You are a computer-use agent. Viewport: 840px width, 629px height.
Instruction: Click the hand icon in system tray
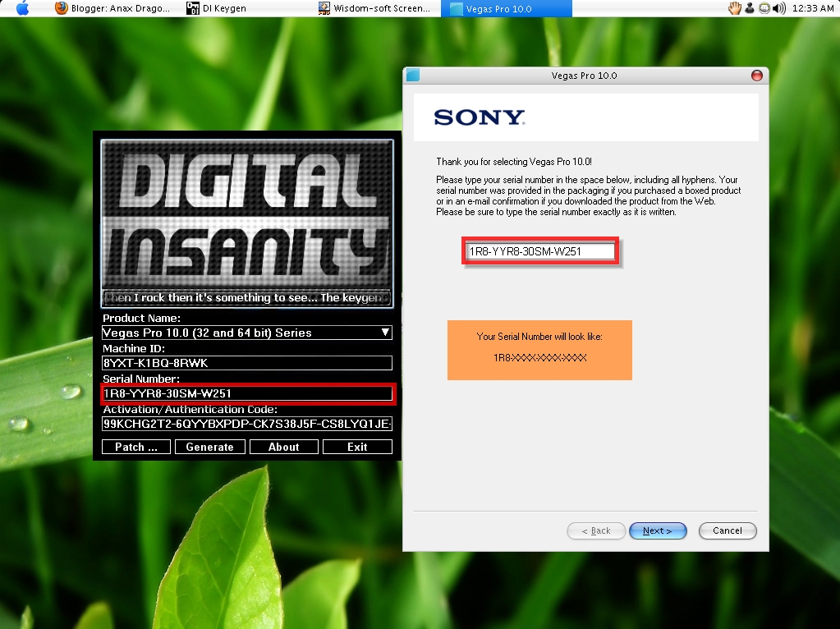point(734,8)
